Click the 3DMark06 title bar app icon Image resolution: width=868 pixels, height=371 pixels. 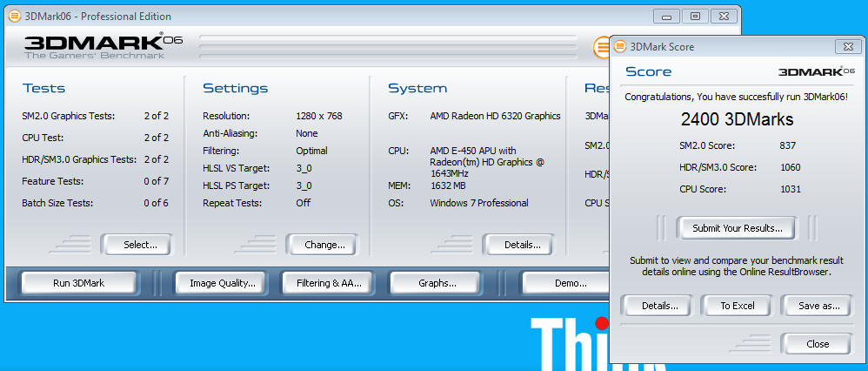tap(16, 16)
